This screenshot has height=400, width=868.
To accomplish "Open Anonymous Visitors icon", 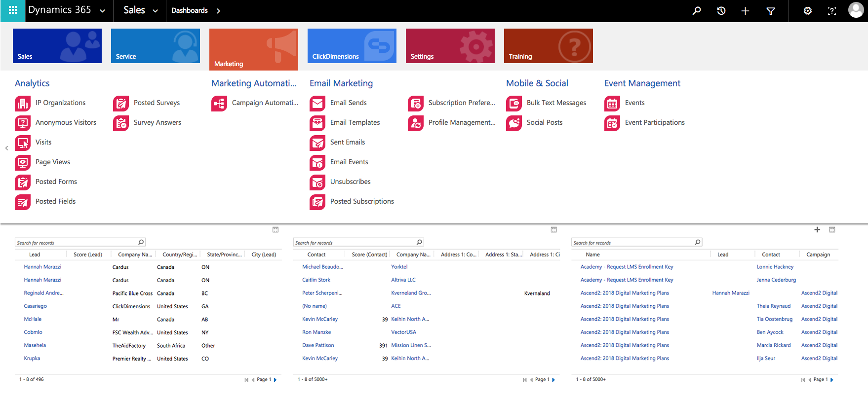I will click(x=23, y=123).
